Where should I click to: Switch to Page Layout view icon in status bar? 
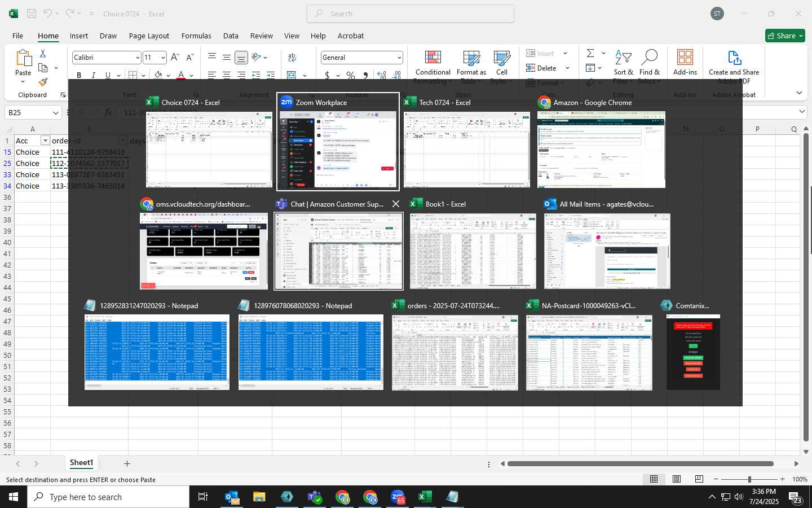click(676, 479)
